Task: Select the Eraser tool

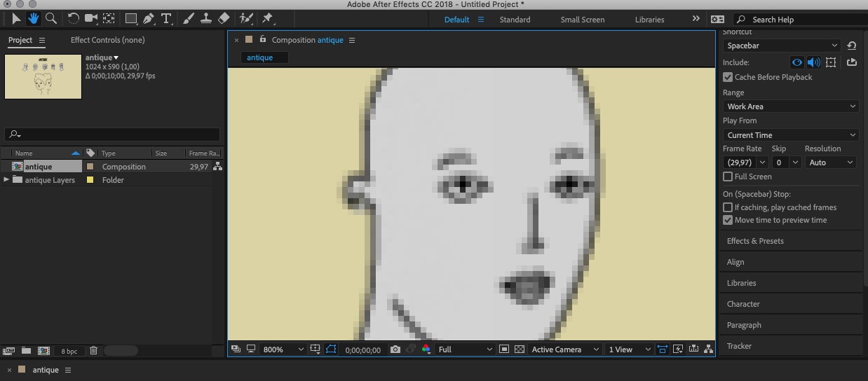Action: coord(224,18)
